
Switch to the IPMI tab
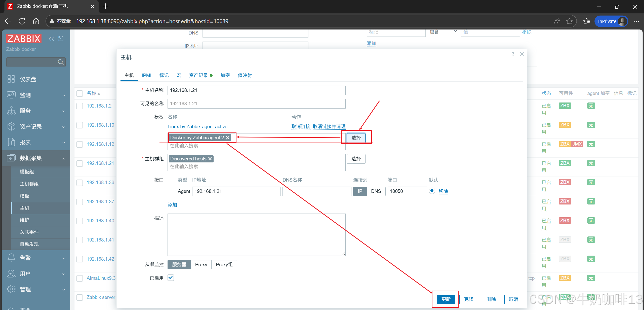pyautogui.click(x=146, y=75)
